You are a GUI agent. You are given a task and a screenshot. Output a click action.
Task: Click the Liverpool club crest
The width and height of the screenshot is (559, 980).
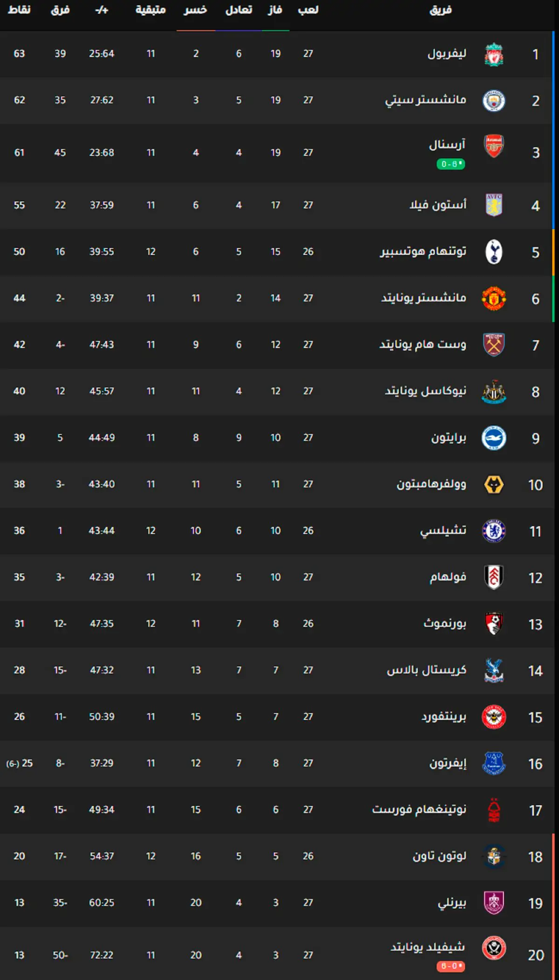[494, 54]
